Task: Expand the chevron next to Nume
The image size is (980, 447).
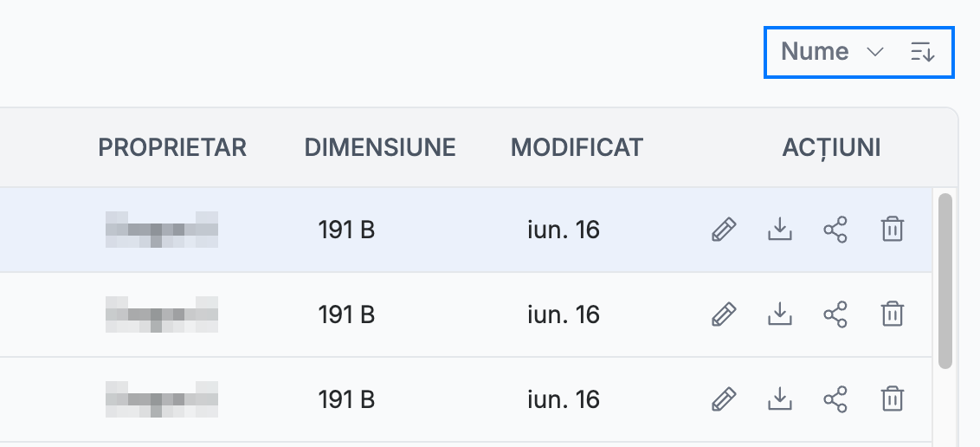Action: (875, 52)
